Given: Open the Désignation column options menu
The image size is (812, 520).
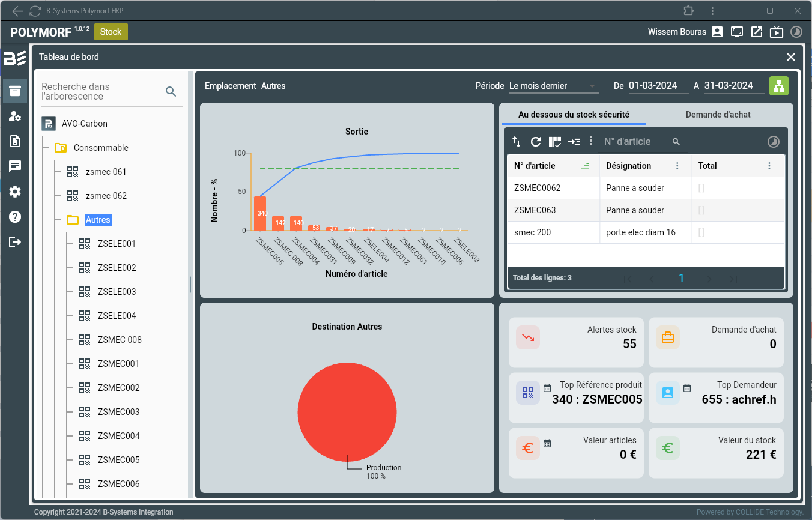Looking at the screenshot, I should click(x=677, y=166).
